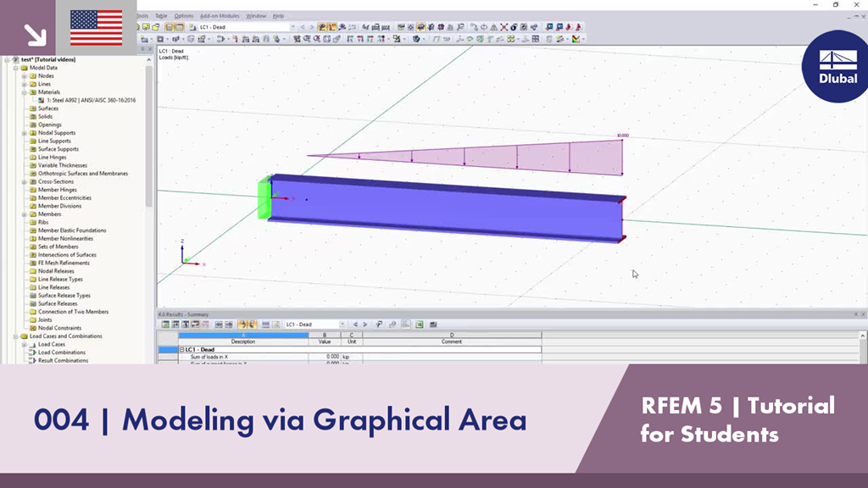Viewport: 868px width, 488px height.
Task: Open the Add-on Modules menu
Action: [220, 16]
